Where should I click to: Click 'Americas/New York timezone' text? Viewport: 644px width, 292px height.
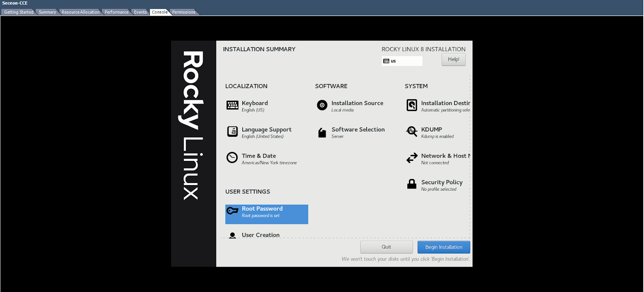point(269,163)
